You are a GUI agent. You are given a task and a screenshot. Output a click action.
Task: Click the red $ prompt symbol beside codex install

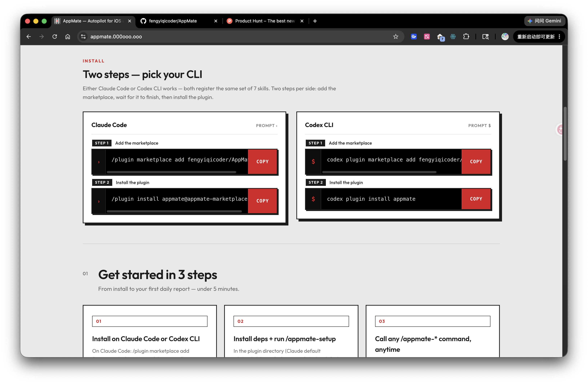click(313, 199)
